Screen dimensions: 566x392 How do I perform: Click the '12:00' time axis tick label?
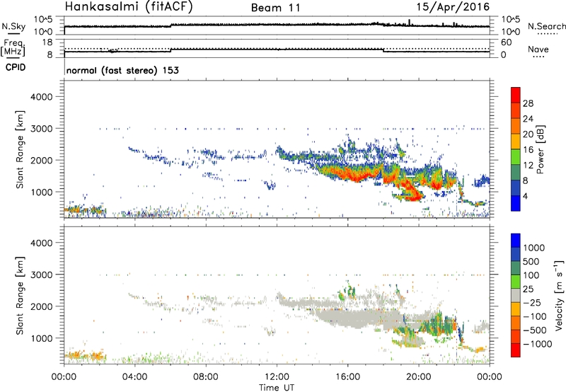click(277, 377)
